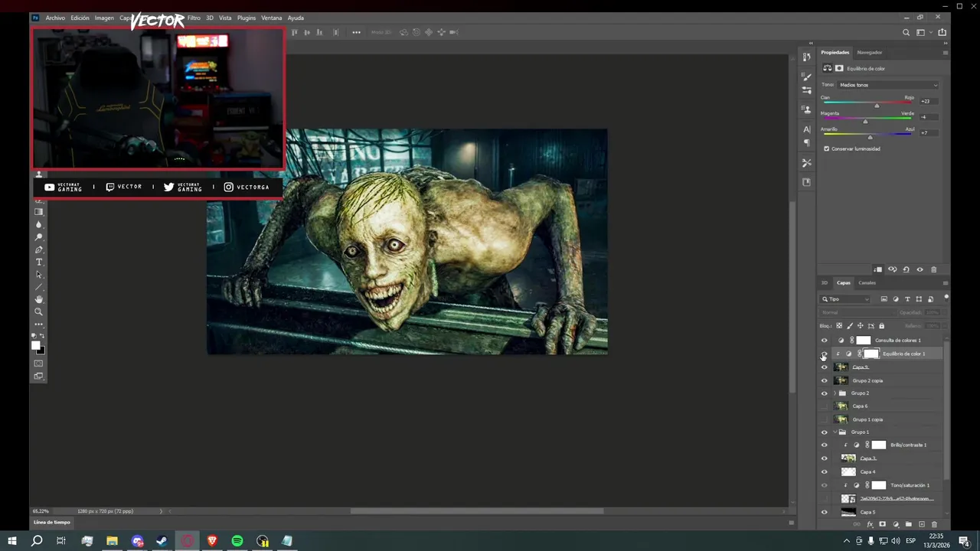Hide the Grupo 2 folder
Screen dimensions: 980x551
coord(825,393)
